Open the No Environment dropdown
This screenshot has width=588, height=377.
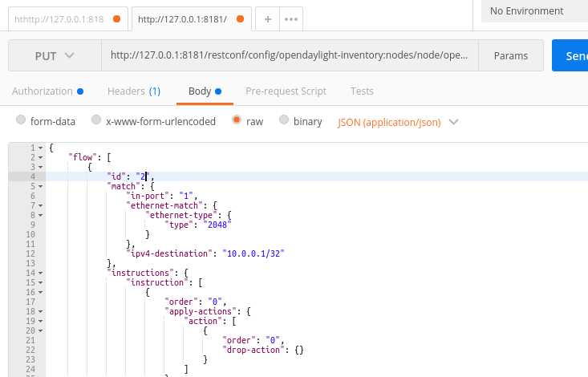coord(534,11)
